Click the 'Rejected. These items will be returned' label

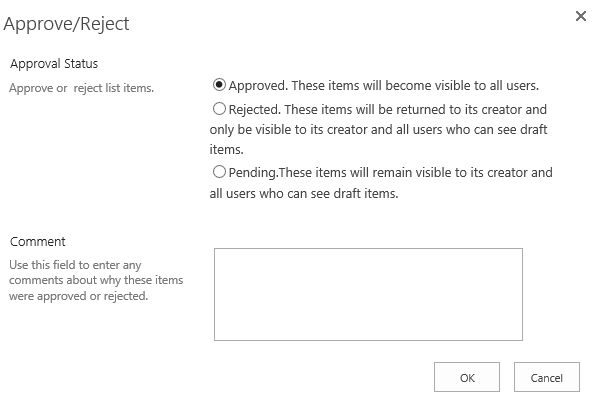[x=388, y=109]
